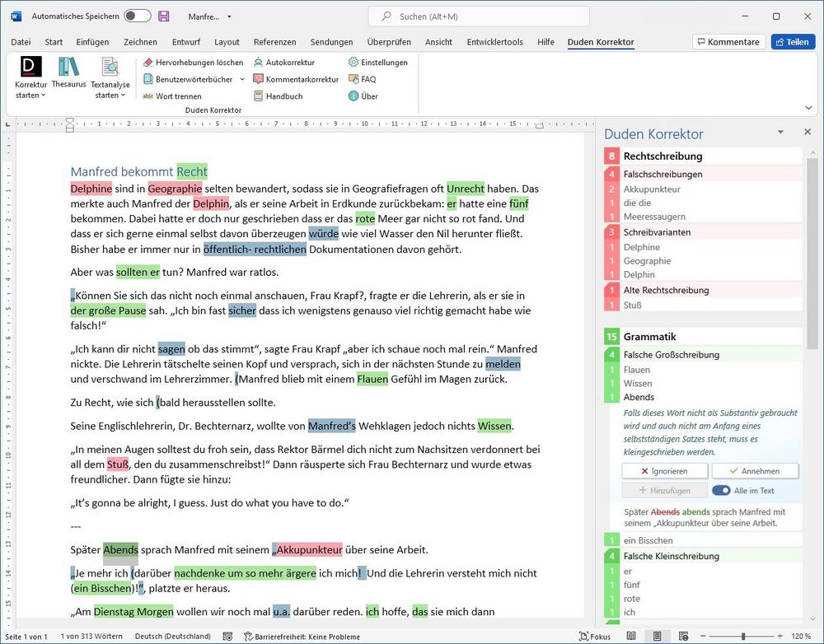Screen dimensions: 824x644
Task: Open the Duden Handbuch
Action: (279, 96)
